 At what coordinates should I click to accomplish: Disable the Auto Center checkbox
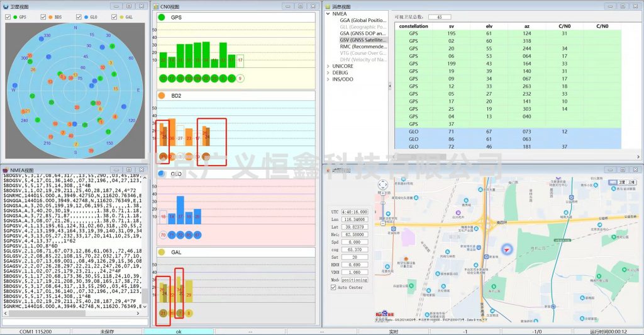pos(333,287)
